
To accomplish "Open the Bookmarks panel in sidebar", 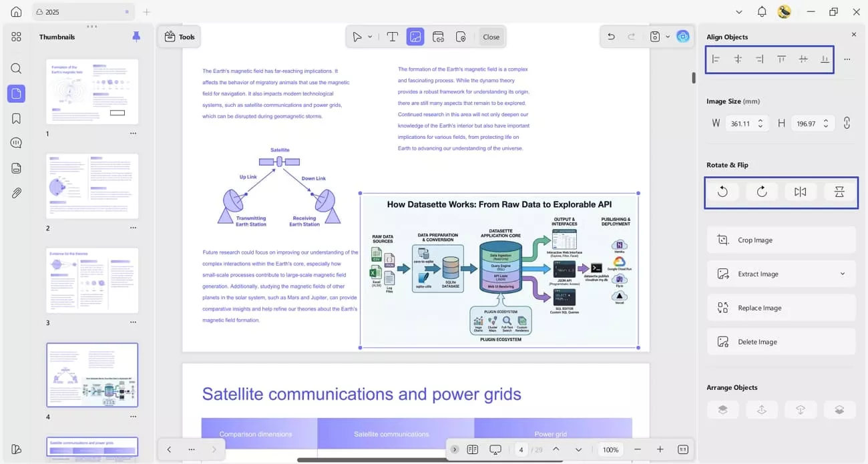I will click(16, 118).
